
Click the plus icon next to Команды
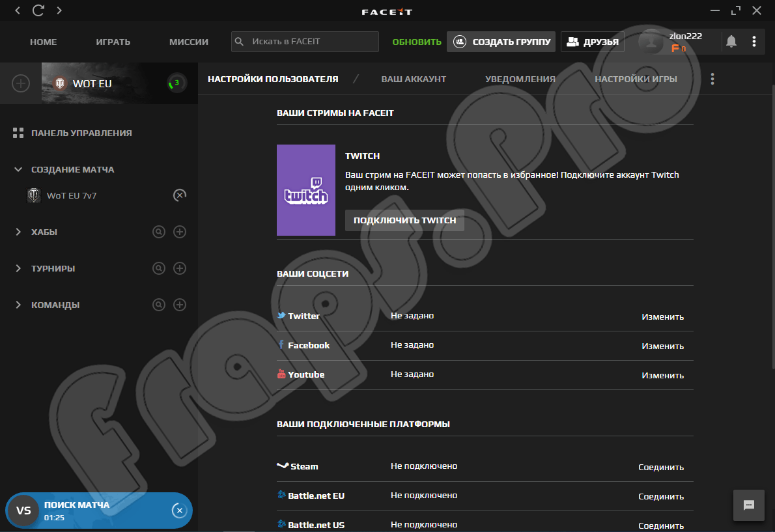pos(180,305)
